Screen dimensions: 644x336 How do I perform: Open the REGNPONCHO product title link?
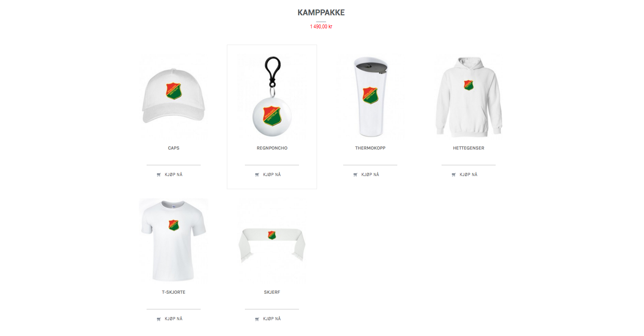pos(272,148)
